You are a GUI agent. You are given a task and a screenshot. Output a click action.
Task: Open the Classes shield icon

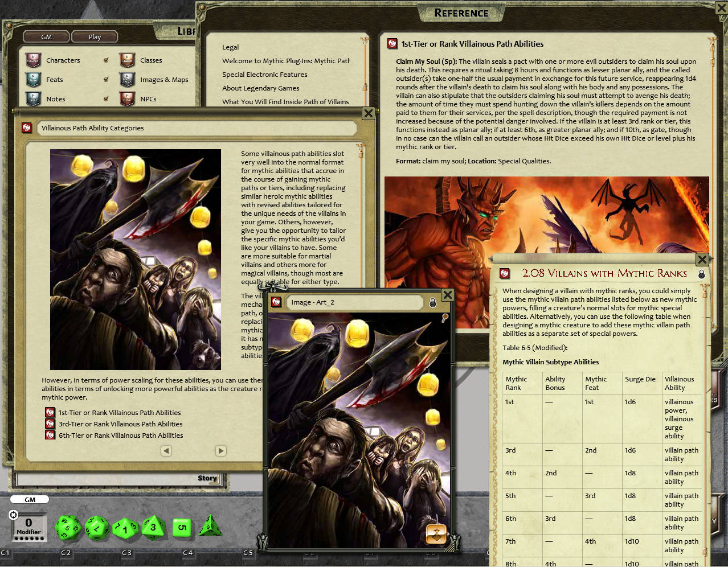126,60
